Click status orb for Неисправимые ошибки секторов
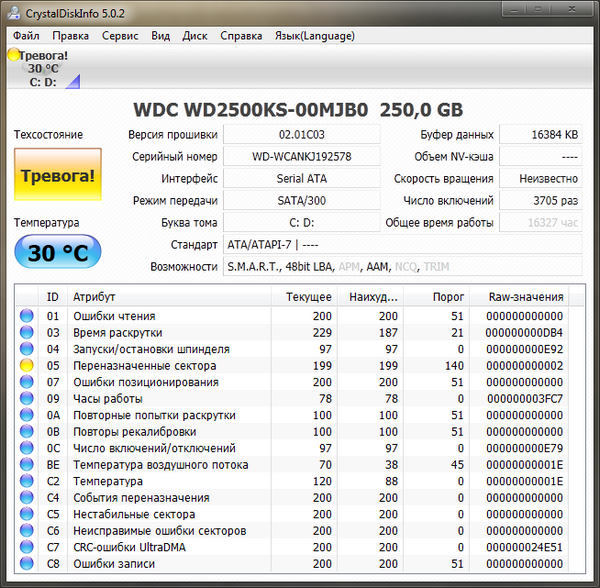Image resolution: width=600 pixels, height=588 pixels. click(x=26, y=530)
